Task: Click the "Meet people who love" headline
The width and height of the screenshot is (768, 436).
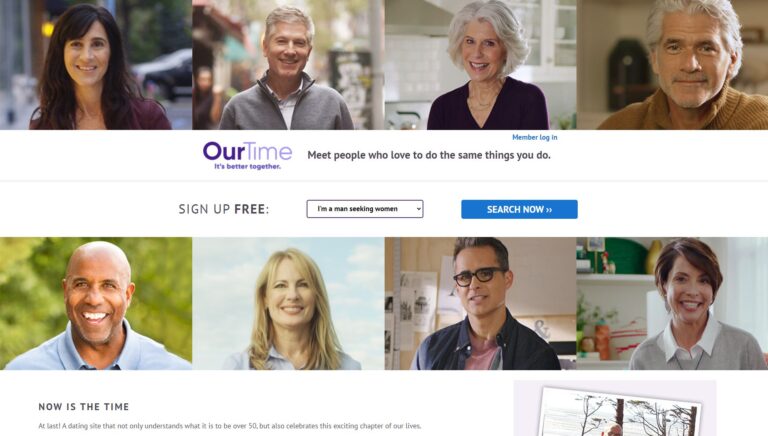Action: pyautogui.click(x=429, y=155)
